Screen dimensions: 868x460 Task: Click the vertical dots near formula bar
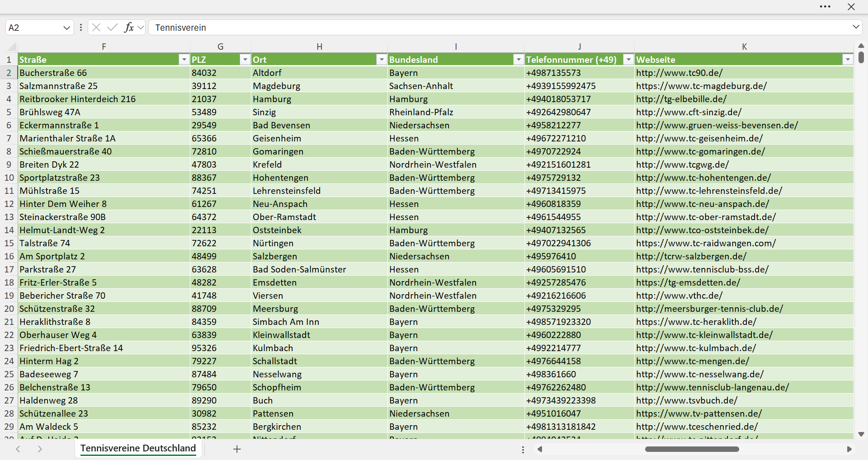point(81,28)
